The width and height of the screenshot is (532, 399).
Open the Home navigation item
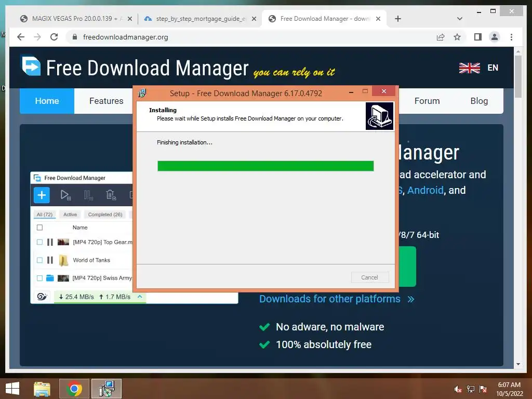47,101
